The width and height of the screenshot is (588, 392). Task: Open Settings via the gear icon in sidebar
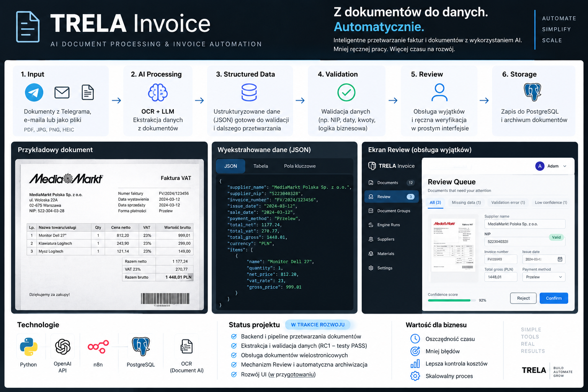point(371,268)
